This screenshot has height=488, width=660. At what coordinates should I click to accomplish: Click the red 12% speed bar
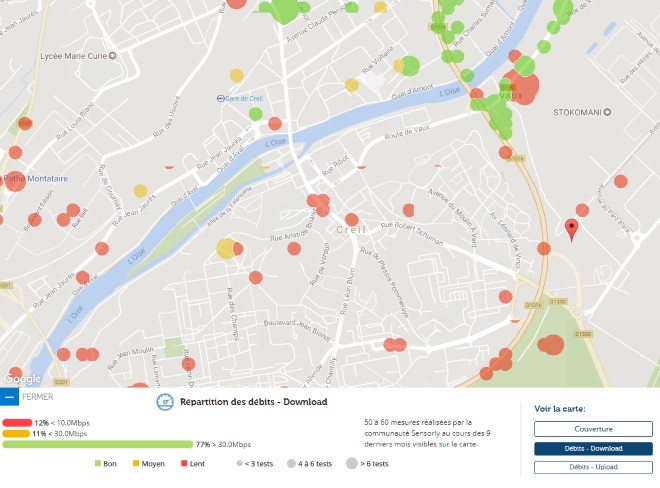coord(17,423)
